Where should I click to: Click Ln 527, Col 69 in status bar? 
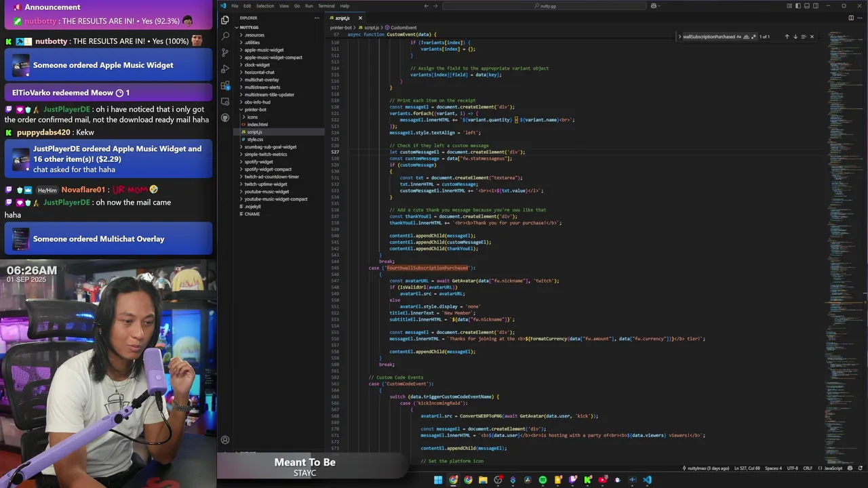(747, 468)
